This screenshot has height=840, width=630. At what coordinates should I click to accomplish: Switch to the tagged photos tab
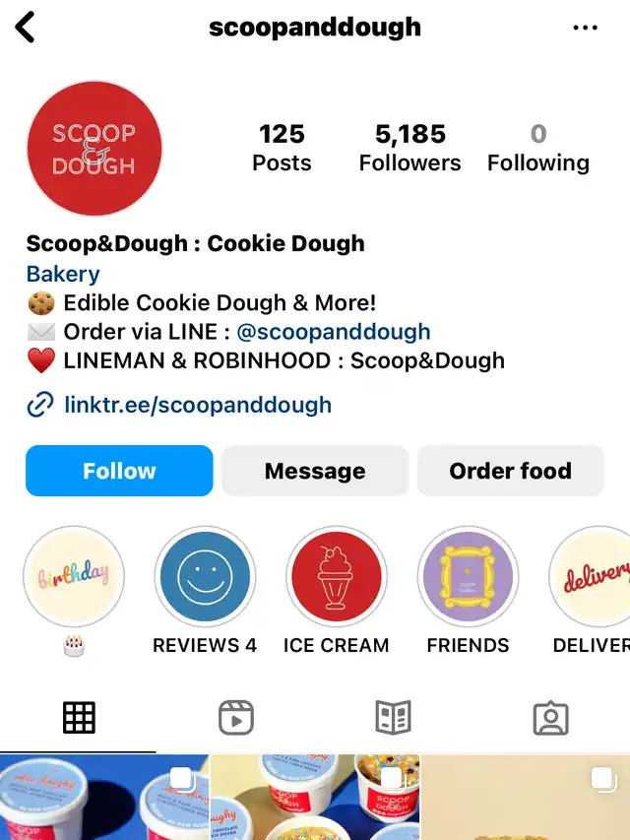click(x=550, y=718)
